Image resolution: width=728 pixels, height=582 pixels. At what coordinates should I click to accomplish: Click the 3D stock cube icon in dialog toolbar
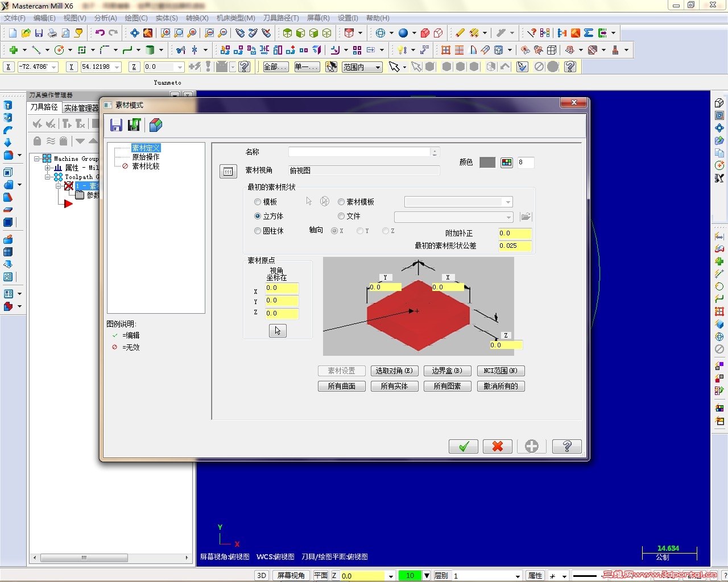point(155,125)
